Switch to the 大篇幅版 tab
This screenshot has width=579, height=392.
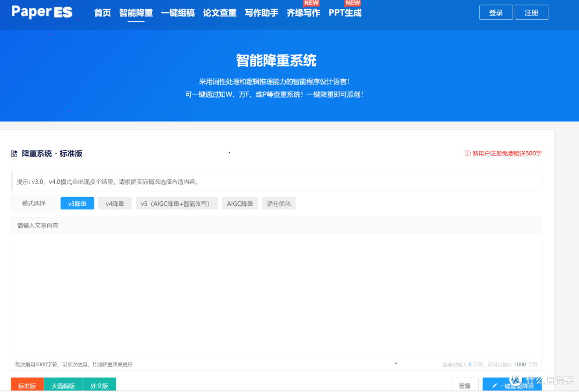(x=63, y=385)
